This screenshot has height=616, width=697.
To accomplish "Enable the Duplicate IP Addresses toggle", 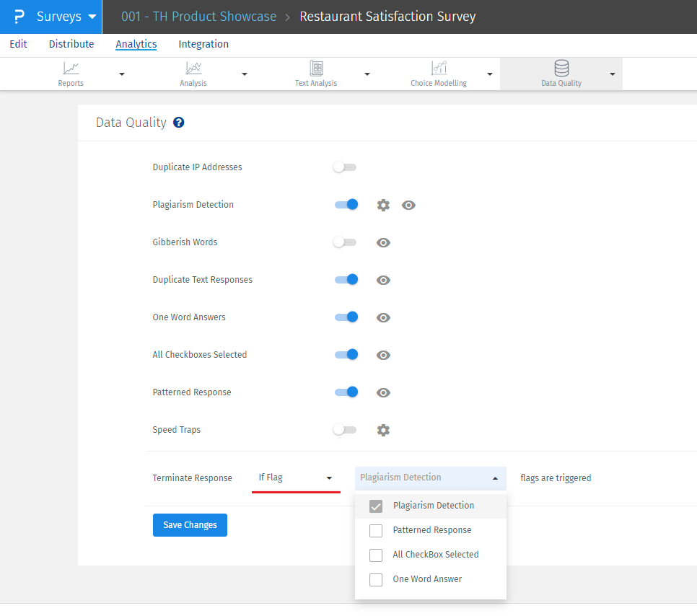I will [x=345, y=167].
